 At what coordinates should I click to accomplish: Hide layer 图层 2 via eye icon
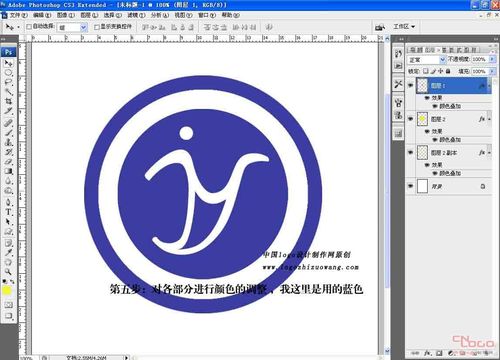(411, 119)
